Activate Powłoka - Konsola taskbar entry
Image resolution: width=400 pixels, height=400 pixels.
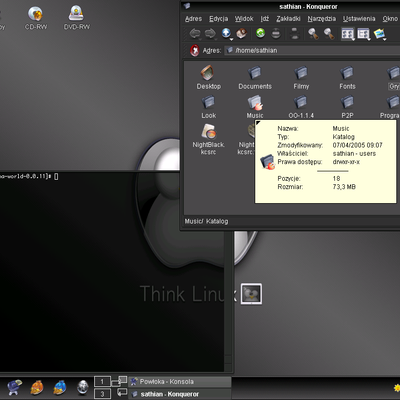point(179,381)
